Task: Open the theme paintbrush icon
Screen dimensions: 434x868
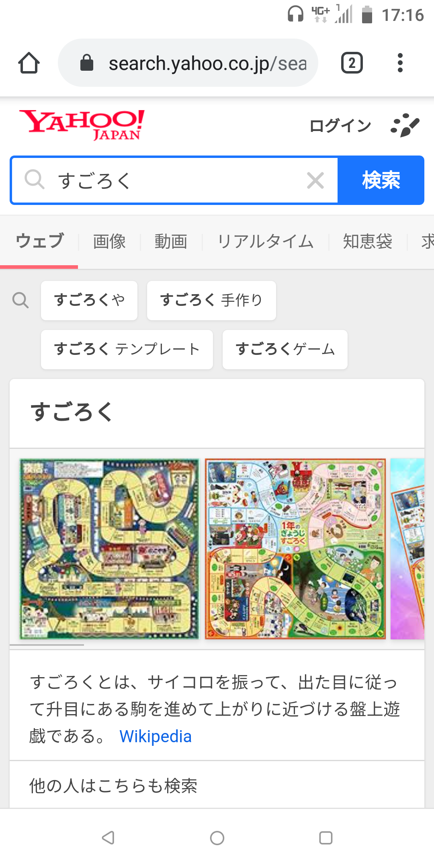Action: 405,125
